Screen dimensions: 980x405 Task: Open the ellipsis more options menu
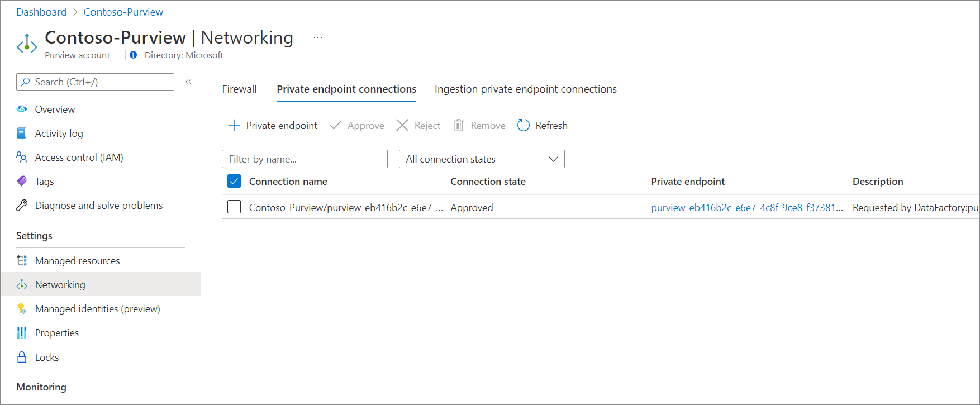pyautogui.click(x=318, y=37)
